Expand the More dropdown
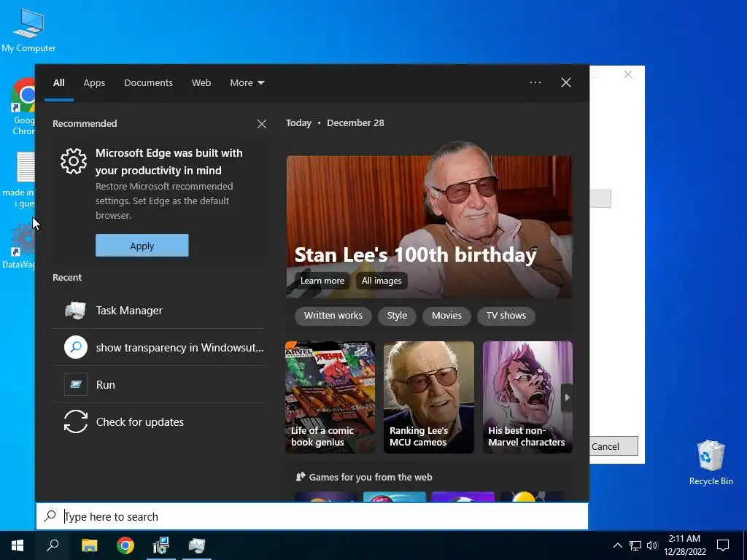The width and height of the screenshot is (747, 560). (x=247, y=83)
